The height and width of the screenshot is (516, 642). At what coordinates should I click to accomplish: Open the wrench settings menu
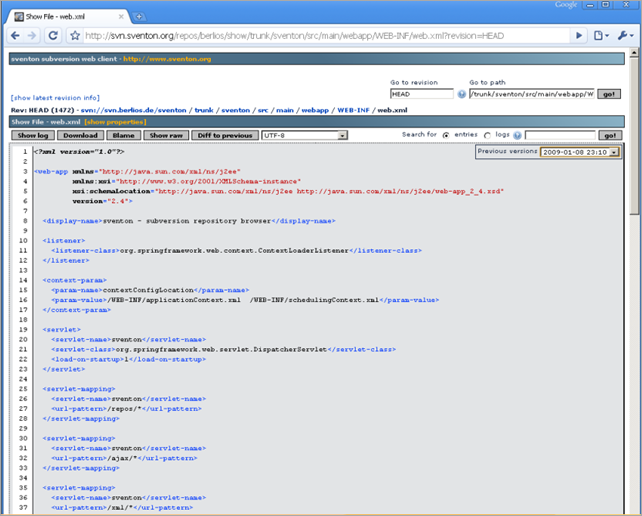[x=625, y=36]
